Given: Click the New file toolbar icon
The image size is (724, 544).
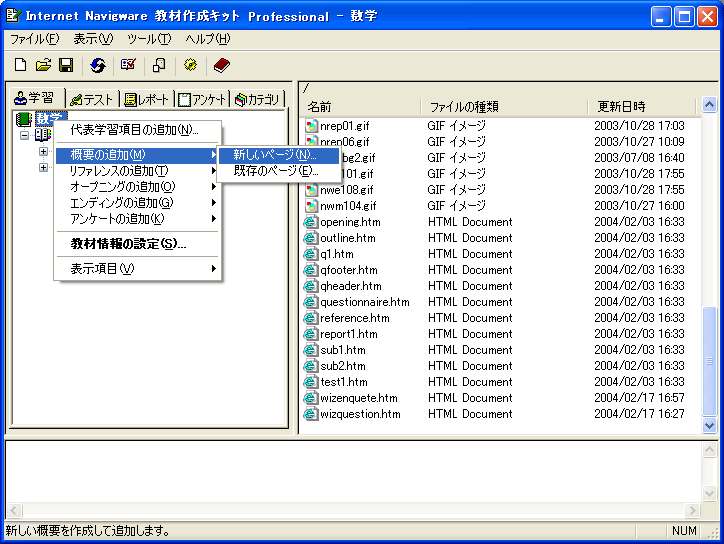Looking at the screenshot, I should [x=20, y=65].
